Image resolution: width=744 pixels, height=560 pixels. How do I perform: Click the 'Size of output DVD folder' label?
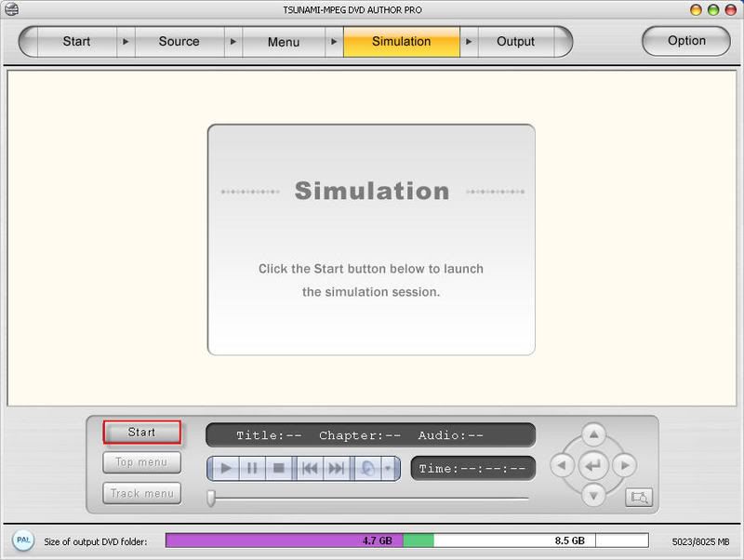[x=96, y=541]
